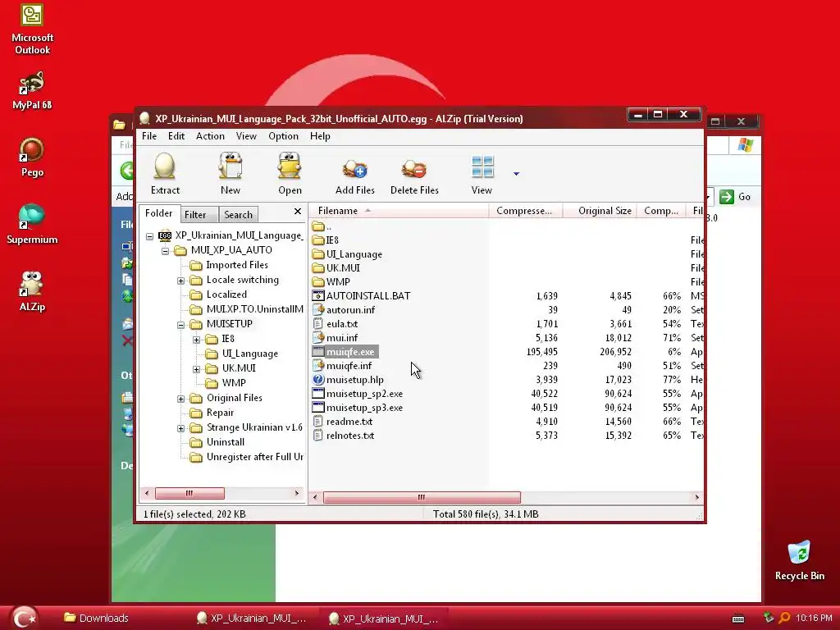Click the parent folder '..' icon
Screen dimensions: 840x630
point(318,226)
